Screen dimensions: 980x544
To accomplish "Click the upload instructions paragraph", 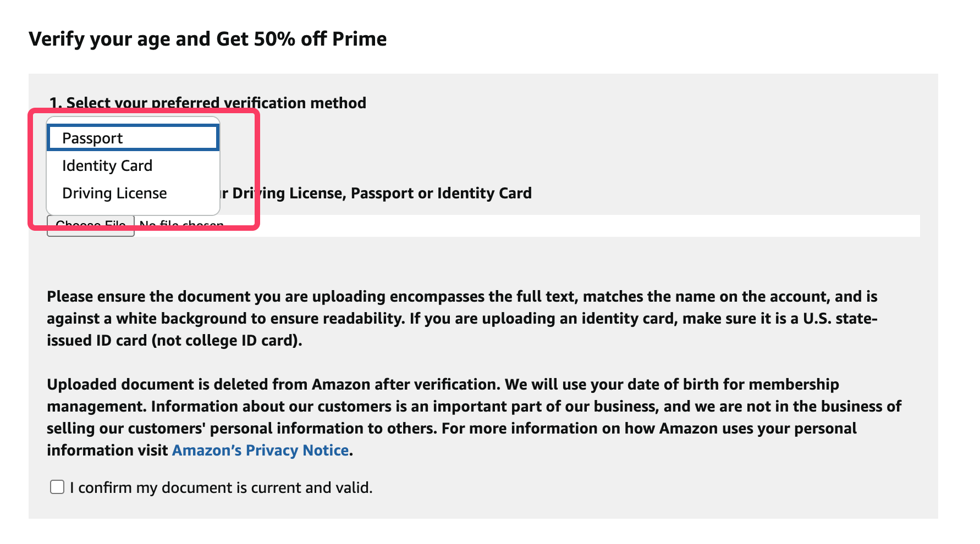I will (x=462, y=318).
